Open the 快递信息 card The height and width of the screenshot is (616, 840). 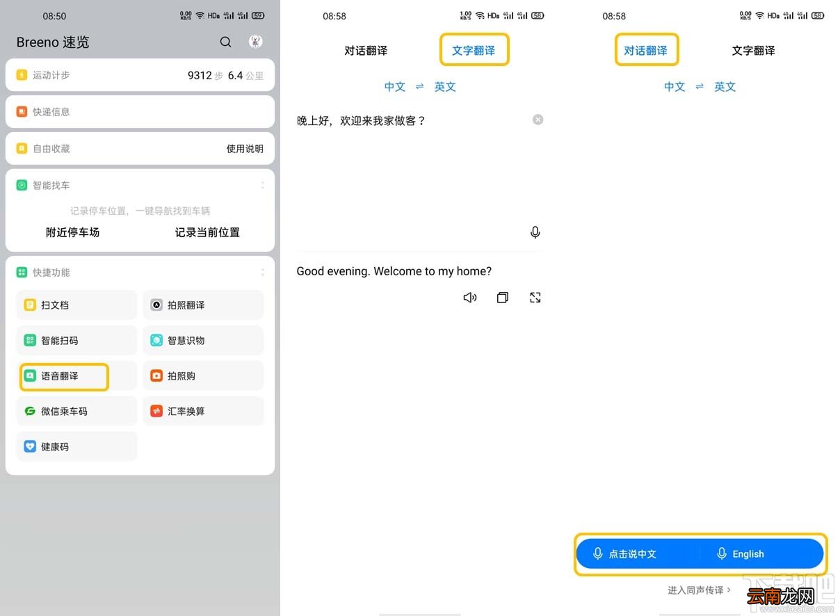coord(140,112)
